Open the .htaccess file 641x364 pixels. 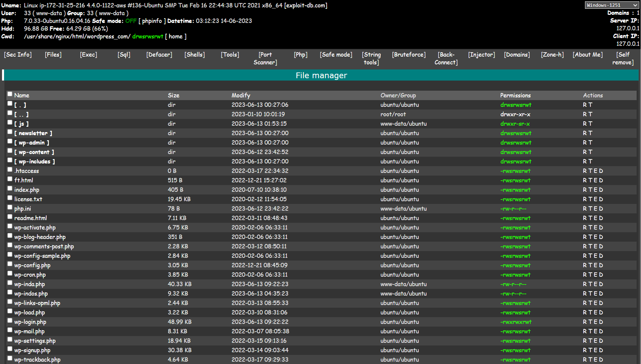point(27,171)
